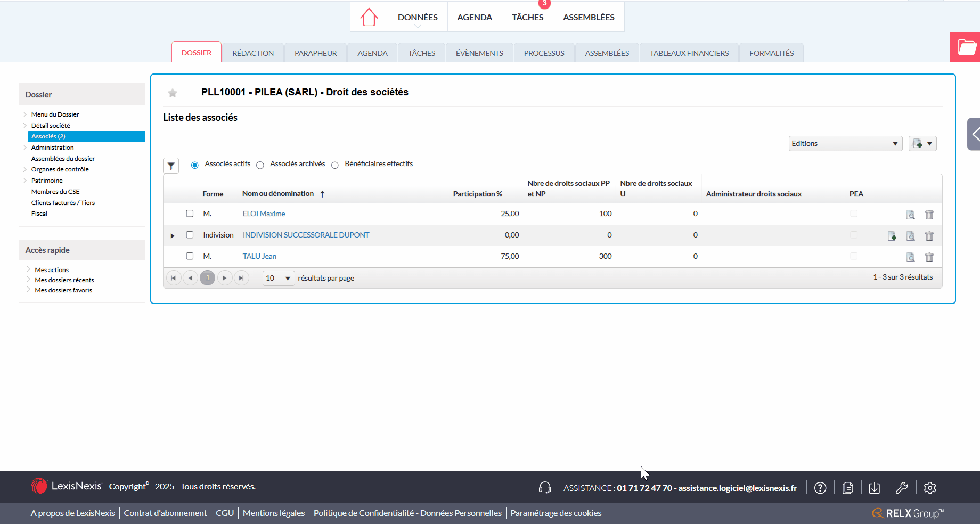The height and width of the screenshot is (524, 980).
Task: Open the TABLEAUX FINANCIERS tab
Action: [x=689, y=53]
